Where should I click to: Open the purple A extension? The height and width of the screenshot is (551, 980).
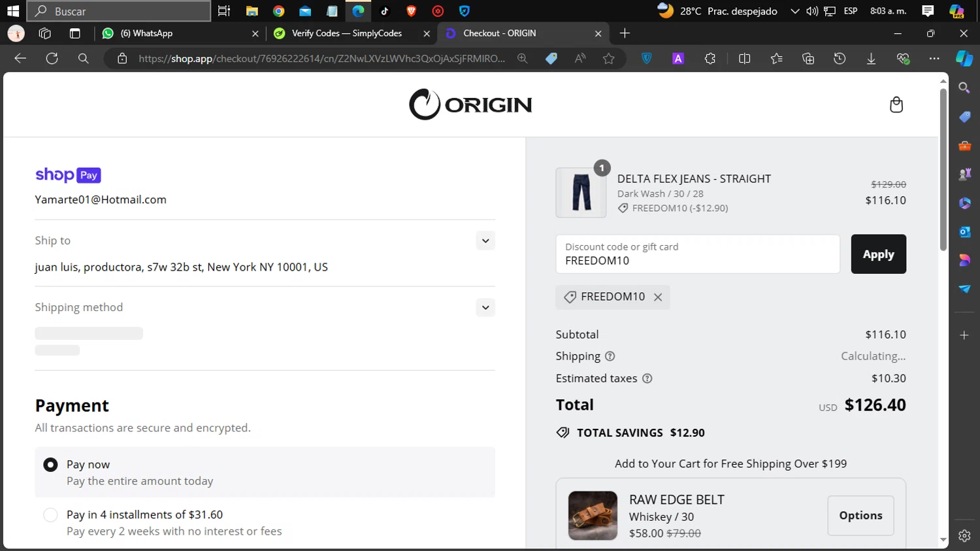click(x=678, y=59)
